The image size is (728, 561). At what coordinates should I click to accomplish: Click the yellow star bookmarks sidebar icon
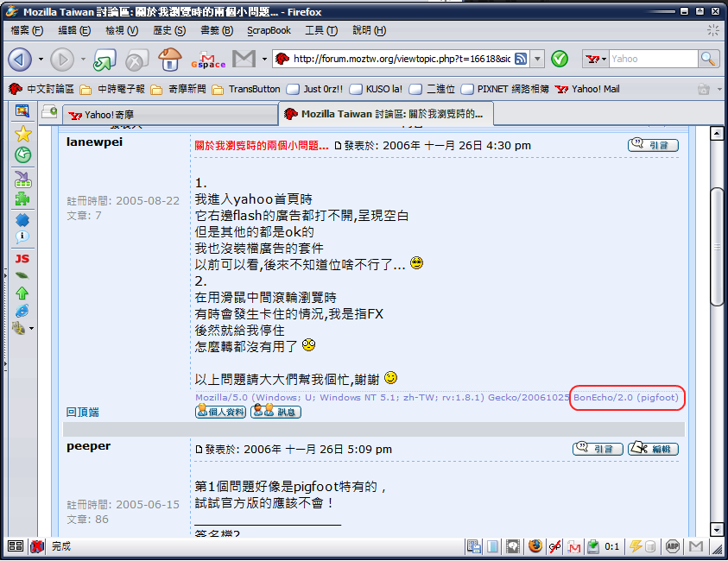(22, 134)
